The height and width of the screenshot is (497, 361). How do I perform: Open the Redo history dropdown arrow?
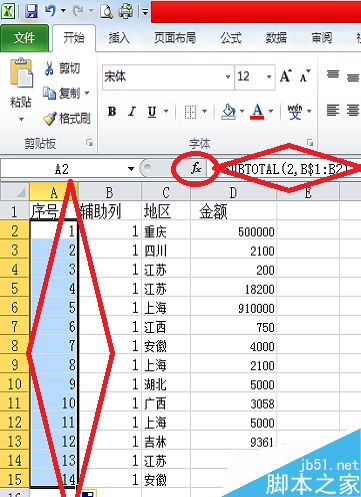[91, 11]
